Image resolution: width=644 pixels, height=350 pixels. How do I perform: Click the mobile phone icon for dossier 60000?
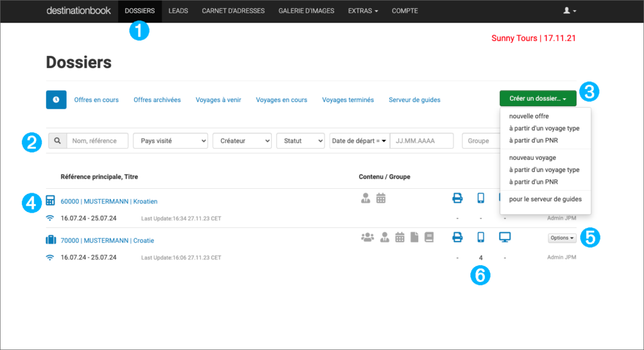pos(480,198)
